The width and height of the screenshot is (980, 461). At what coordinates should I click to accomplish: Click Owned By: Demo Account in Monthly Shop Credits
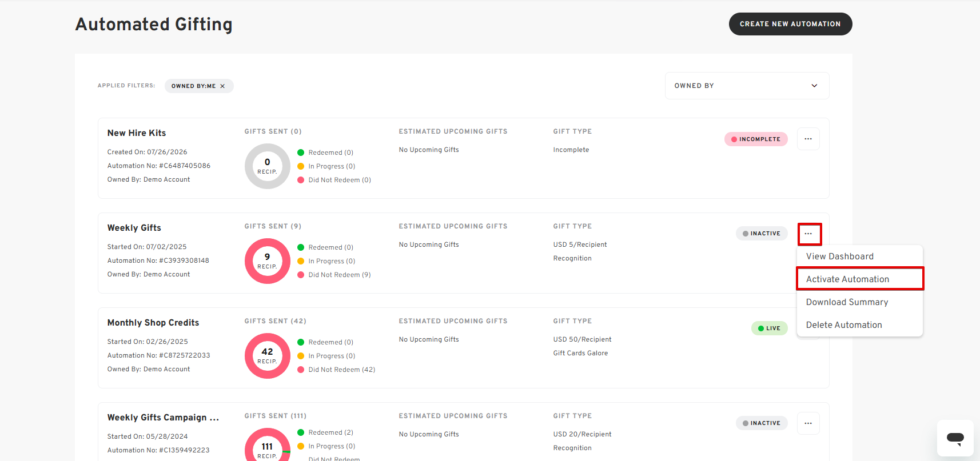pyautogui.click(x=149, y=369)
